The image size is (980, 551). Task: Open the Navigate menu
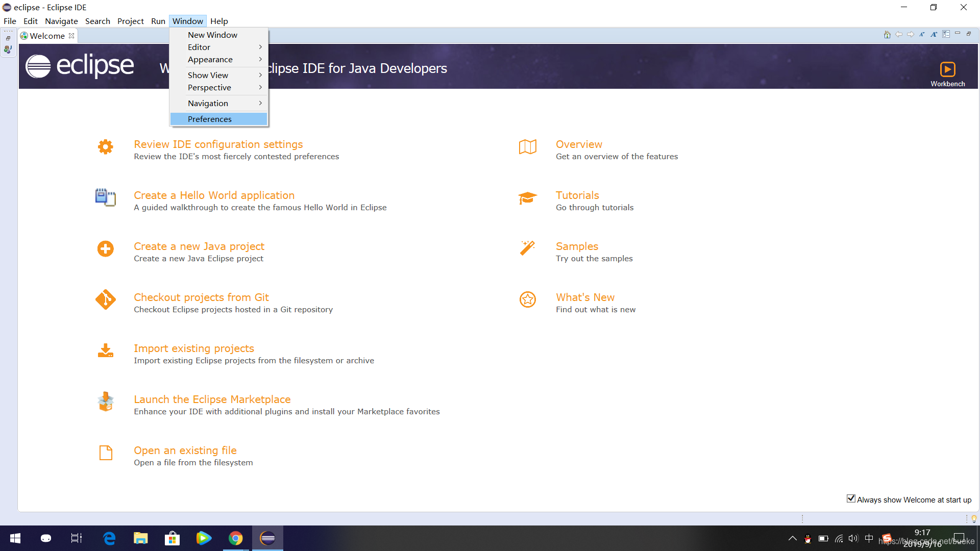coord(61,21)
